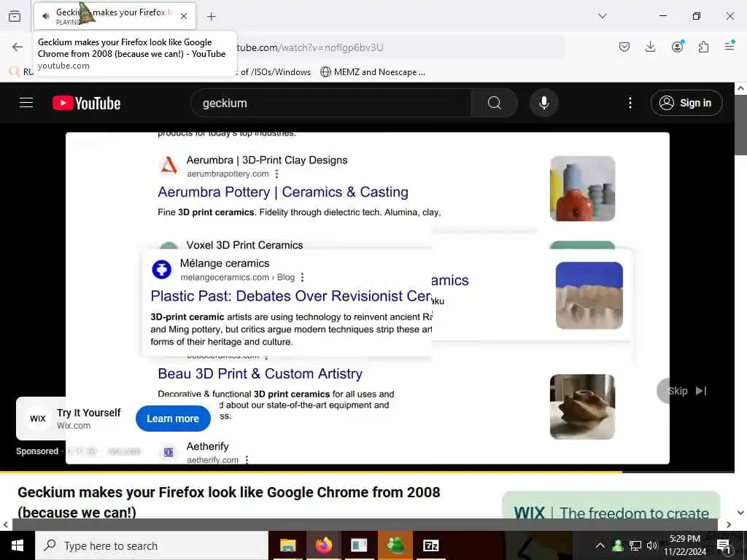Click the Sign in button

click(686, 103)
